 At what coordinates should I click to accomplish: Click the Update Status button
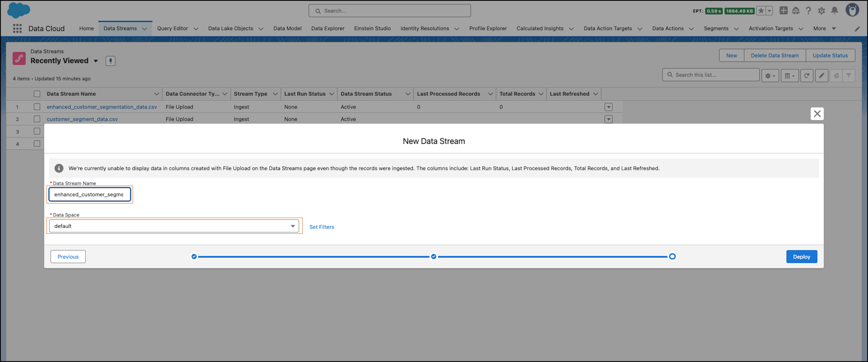click(830, 56)
